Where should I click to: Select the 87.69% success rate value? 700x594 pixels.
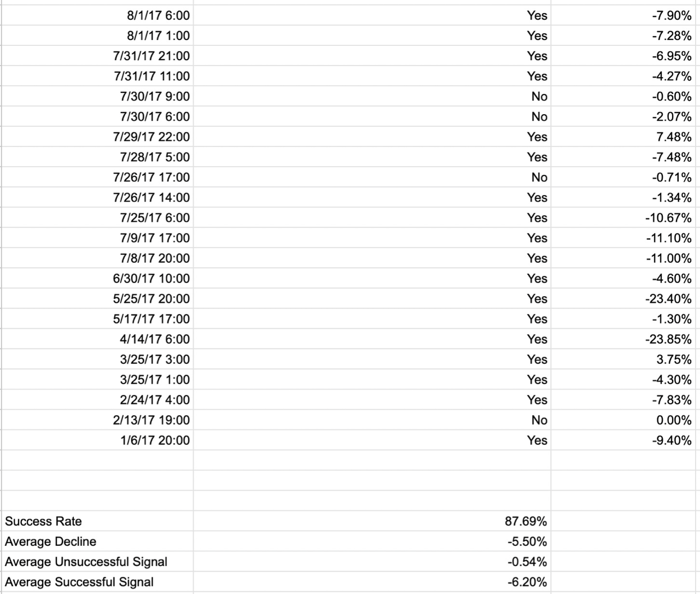pyautogui.click(x=372, y=521)
